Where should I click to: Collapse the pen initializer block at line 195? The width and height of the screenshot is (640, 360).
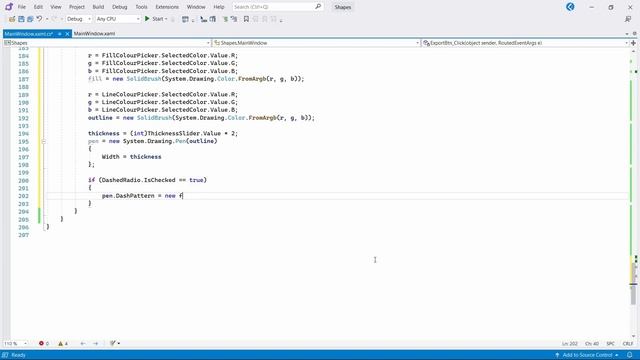(x=43, y=142)
